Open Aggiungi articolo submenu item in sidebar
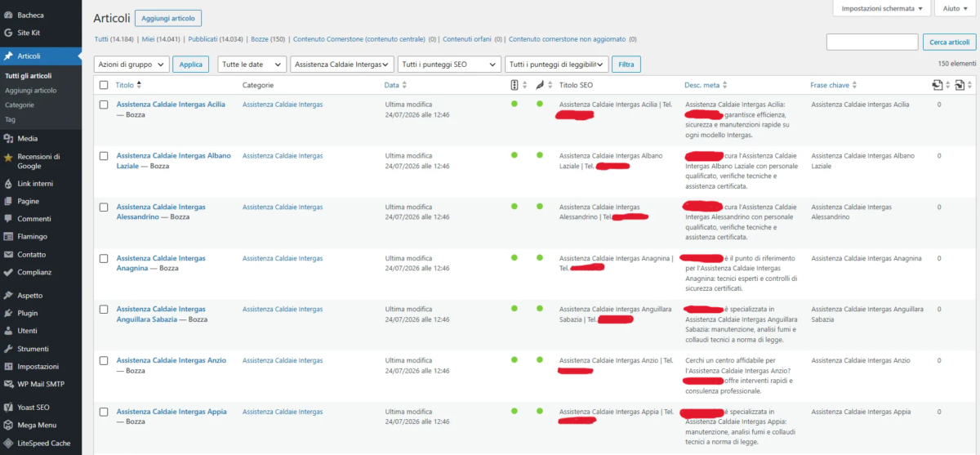This screenshot has height=455, width=980. (30, 91)
